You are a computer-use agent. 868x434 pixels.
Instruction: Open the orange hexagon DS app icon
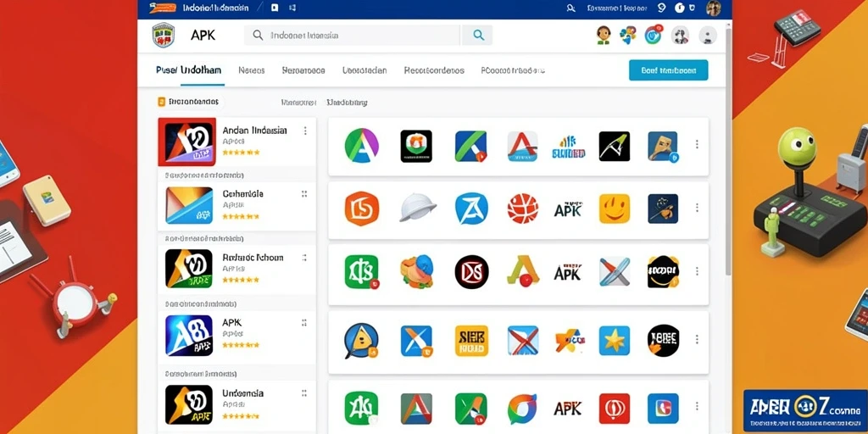[361, 209]
